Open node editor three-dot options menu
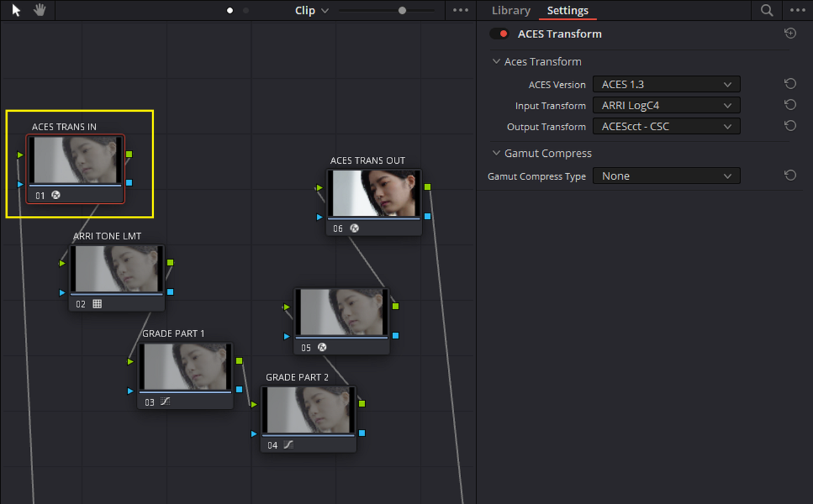Image resolution: width=813 pixels, height=504 pixels. (x=460, y=11)
